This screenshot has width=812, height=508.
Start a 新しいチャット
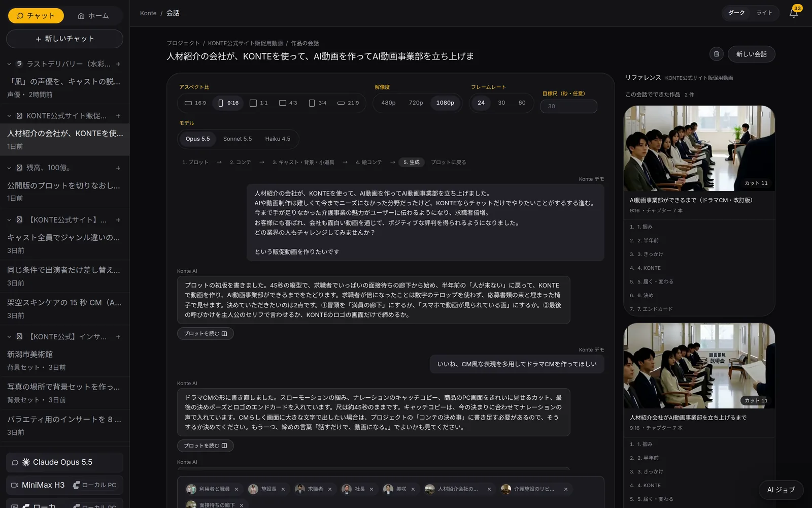[64, 39]
